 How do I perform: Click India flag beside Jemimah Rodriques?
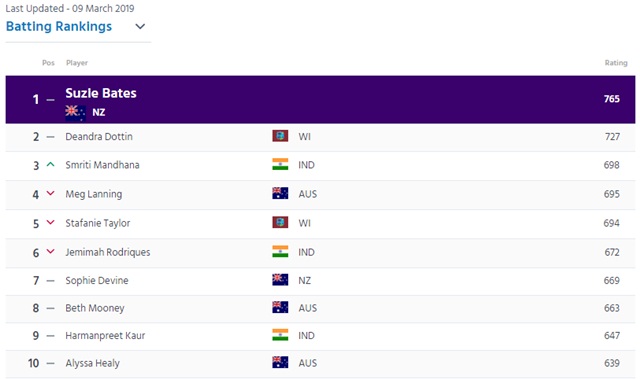280,251
